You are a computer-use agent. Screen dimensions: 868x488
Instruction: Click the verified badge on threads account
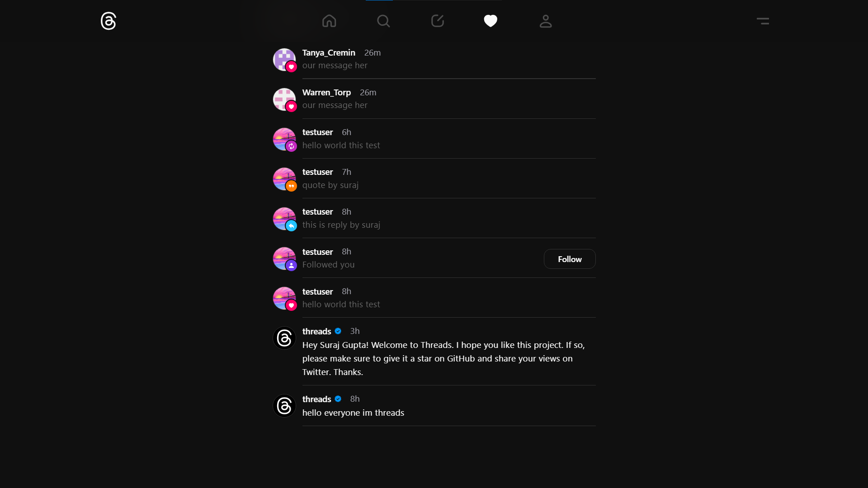click(338, 331)
